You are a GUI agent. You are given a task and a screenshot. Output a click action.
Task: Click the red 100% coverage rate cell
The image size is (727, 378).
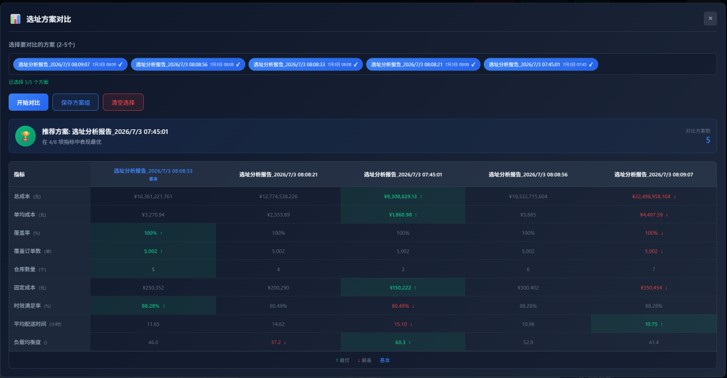pos(654,233)
